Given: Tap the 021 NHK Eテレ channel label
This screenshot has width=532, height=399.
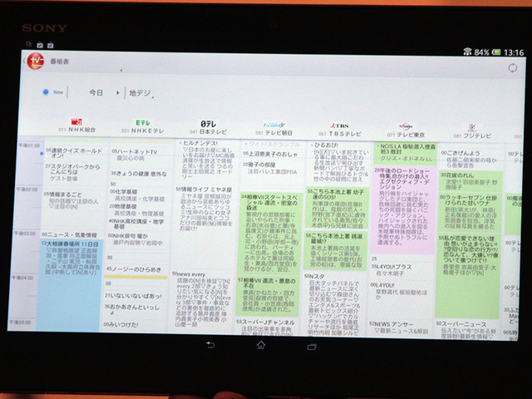Looking at the screenshot, I should [x=142, y=131].
